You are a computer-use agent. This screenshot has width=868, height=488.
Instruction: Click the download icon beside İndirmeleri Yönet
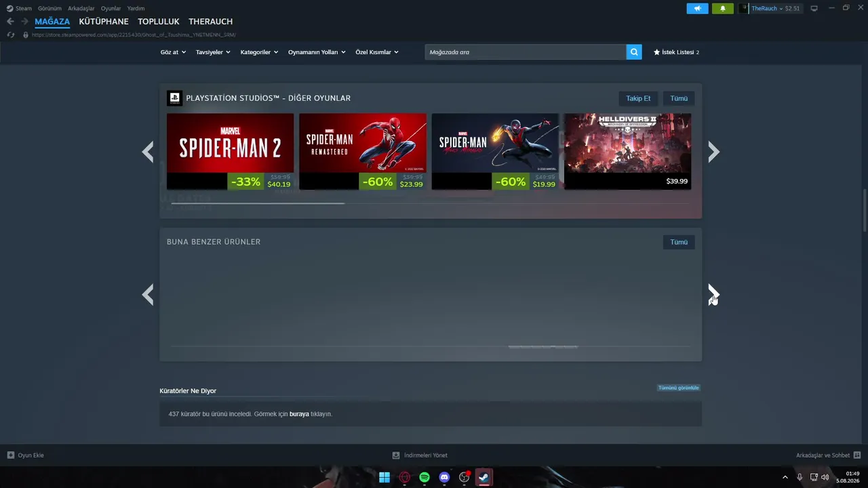click(396, 455)
